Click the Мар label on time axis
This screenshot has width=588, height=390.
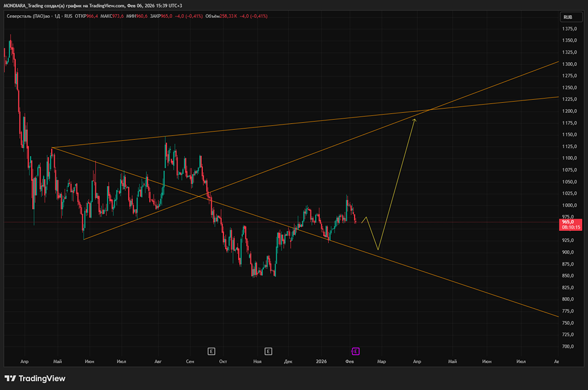tap(381, 362)
